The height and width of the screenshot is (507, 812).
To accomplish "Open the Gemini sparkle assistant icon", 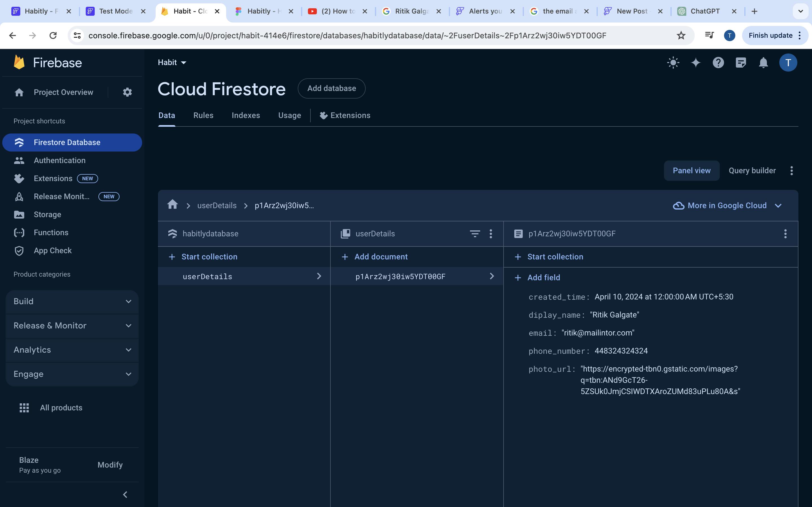I will (696, 63).
